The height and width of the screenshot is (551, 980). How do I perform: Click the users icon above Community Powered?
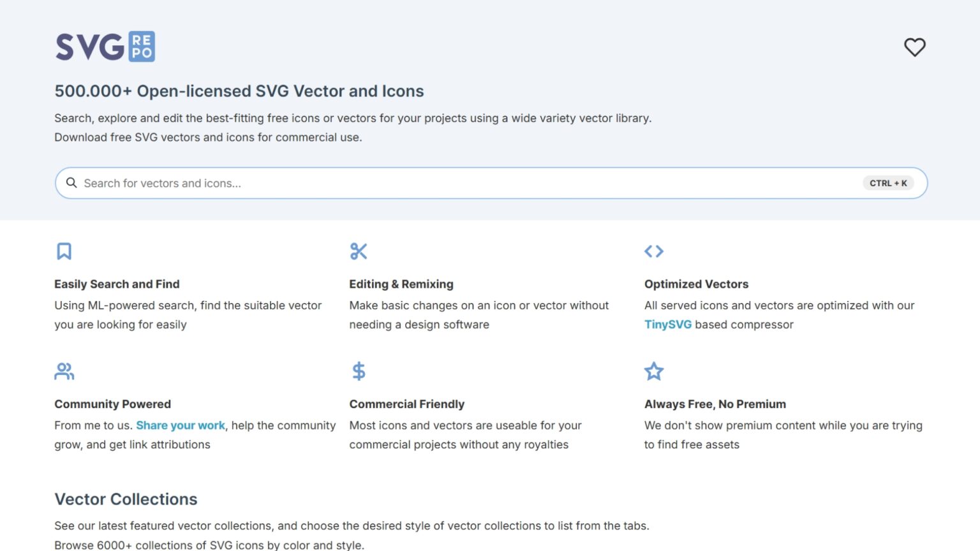tap(64, 371)
